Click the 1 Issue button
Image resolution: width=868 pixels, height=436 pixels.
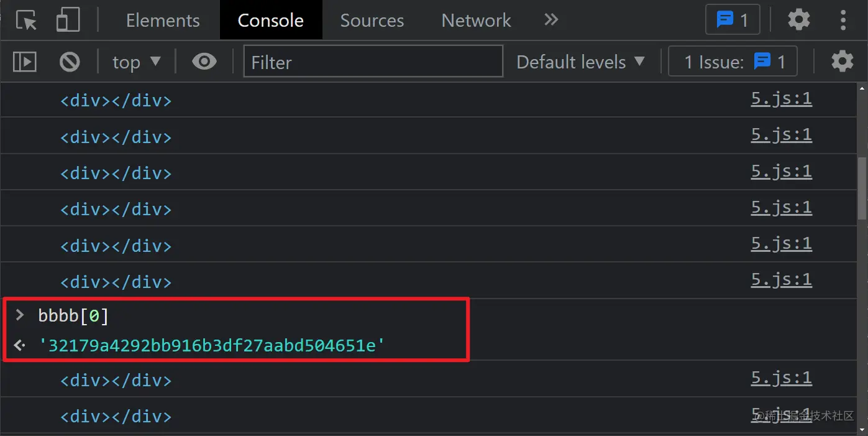point(733,62)
